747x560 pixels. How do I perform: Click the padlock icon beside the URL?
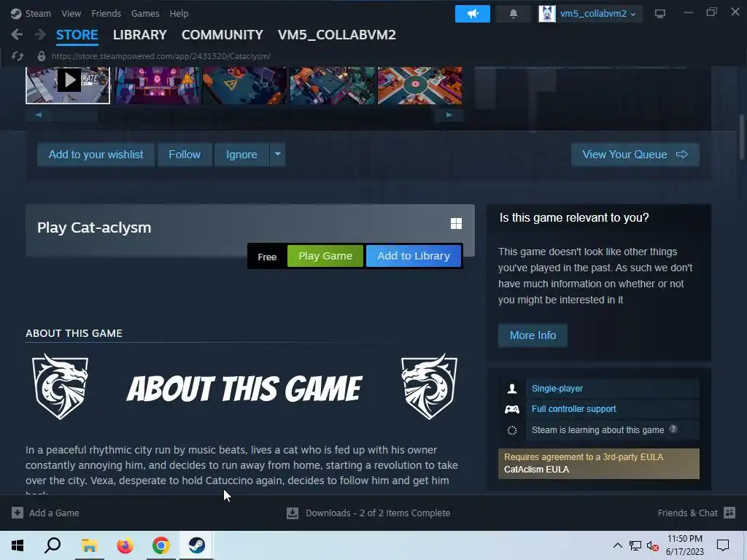pyautogui.click(x=42, y=56)
